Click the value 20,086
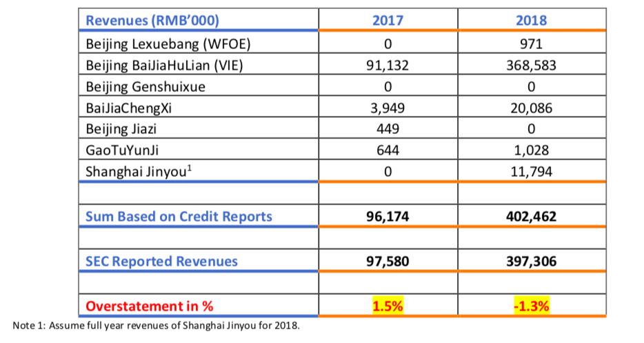Image resolution: width=644 pixels, height=343 pixels. click(x=531, y=108)
